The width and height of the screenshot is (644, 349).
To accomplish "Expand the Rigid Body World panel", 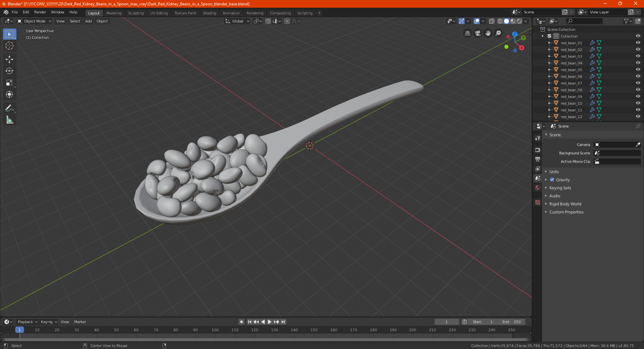I will pyautogui.click(x=565, y=204).
